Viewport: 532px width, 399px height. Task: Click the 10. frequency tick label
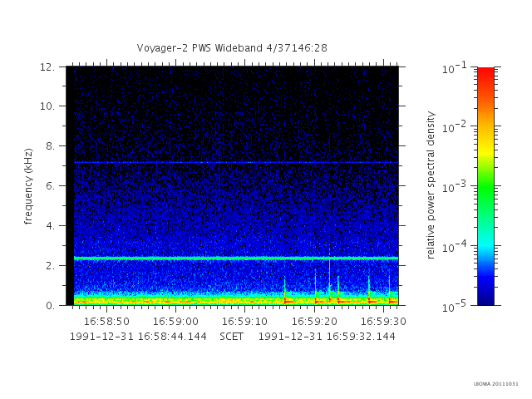(x=47, y=106)
